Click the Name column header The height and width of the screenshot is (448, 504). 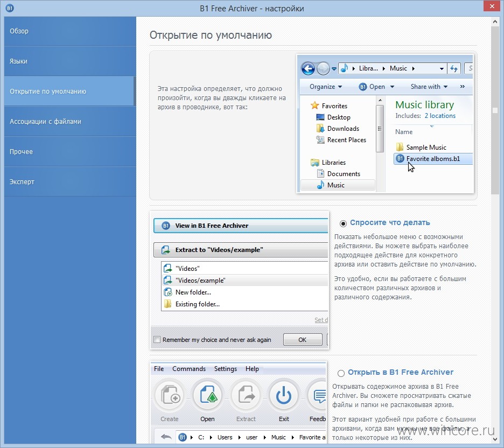pyautogui.click(x=404, y=132)
